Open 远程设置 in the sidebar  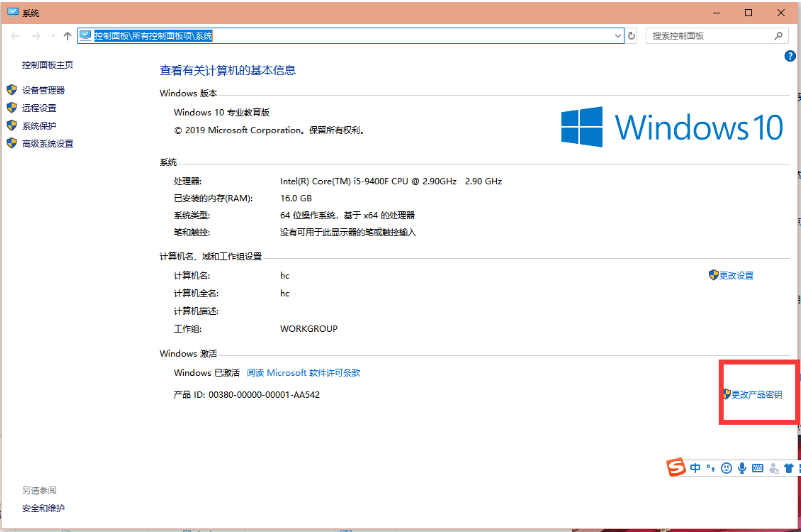point(39,108)
